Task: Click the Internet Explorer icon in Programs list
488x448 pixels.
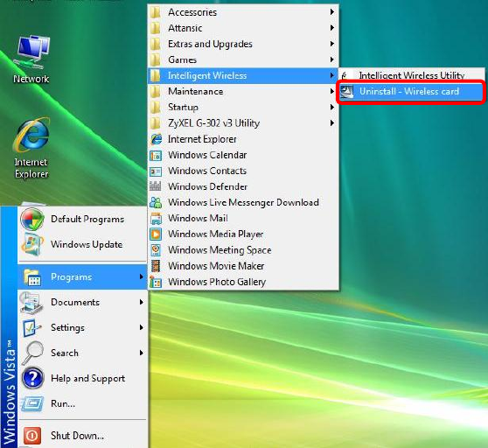Action: coord(156,139)
